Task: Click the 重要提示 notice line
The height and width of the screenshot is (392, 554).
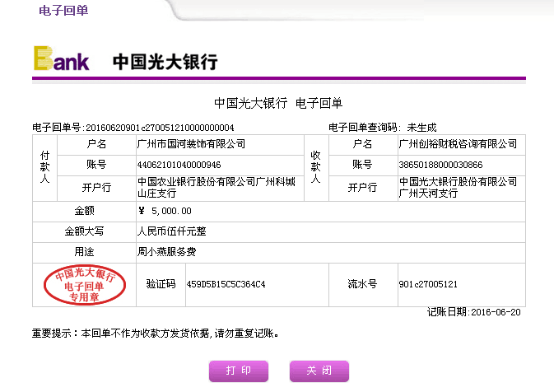Action: tap(155, 334)
